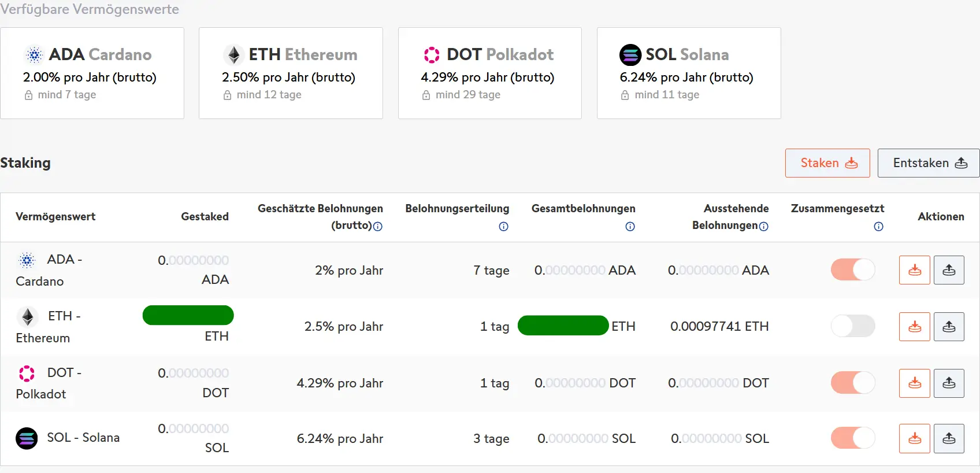The image size is (980, 473).
Task: Click the Aktionen column header
Action: [x=941, y=217]
